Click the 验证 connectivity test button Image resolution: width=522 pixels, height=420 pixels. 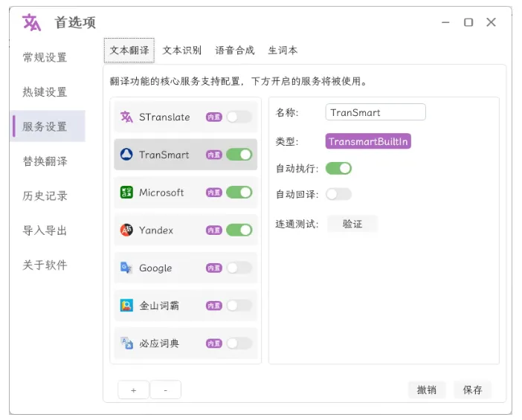tap(352, 224)
